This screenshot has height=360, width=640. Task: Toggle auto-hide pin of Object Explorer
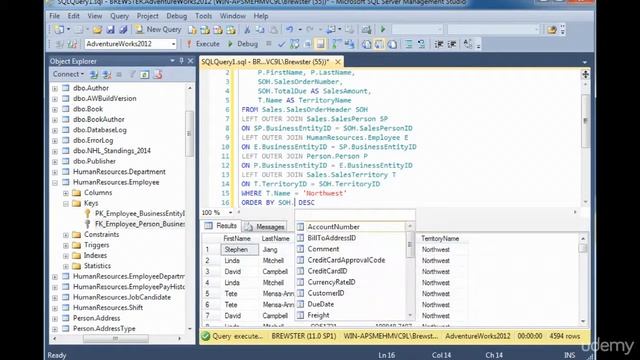[x=181, y=61]
